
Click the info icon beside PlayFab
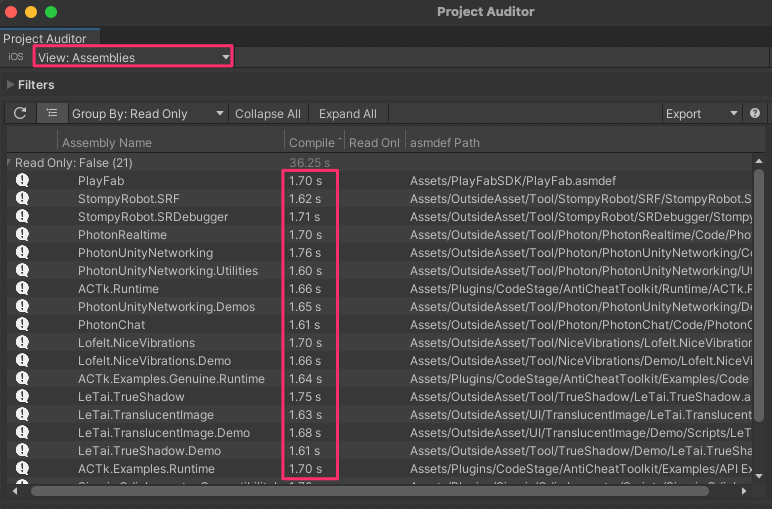pos(22,180)
